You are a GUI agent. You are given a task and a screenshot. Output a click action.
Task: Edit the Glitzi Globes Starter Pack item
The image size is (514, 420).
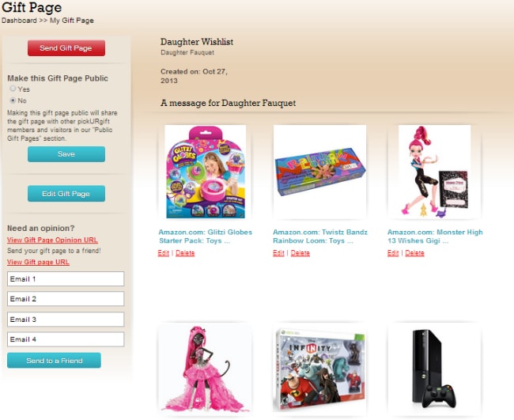coord(163,253)
